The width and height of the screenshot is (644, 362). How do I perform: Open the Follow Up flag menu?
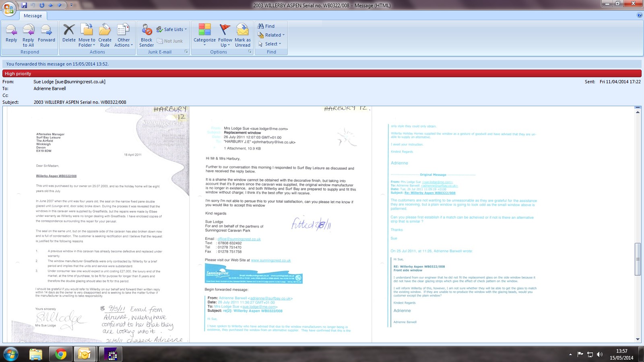[225, 35]
